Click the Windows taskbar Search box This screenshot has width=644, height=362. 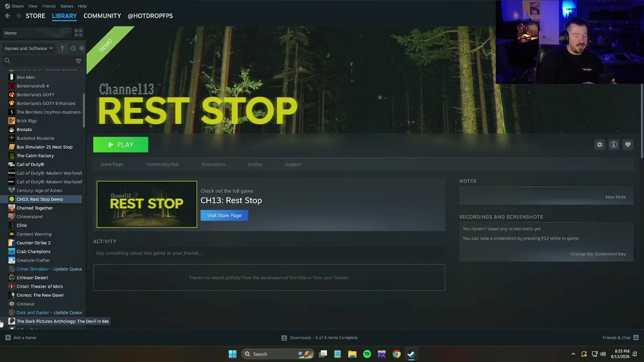[x=278, y=354]
